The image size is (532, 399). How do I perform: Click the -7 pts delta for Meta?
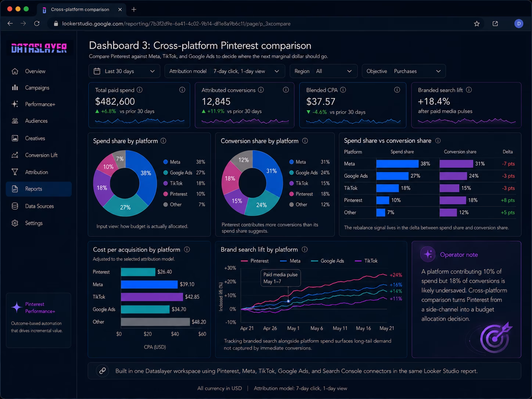(x=508, y=164)
